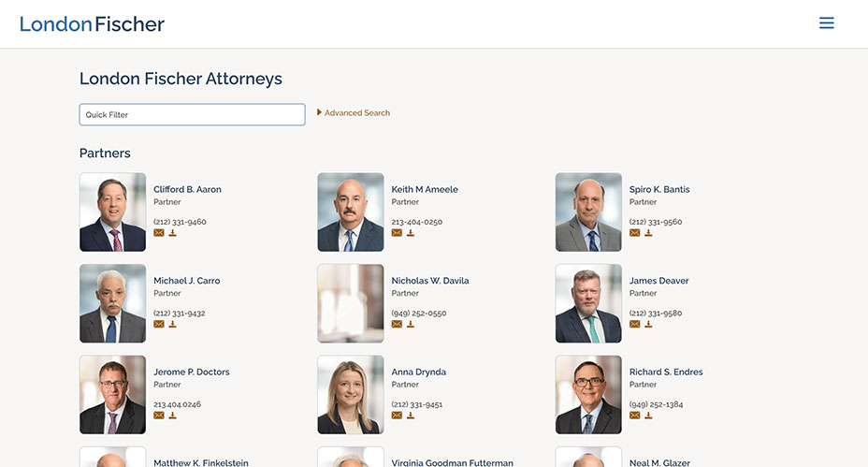The height and width of the screenshot is (467, 868).
Task: Download Clifford B. Aaron's vCard
Action: pyautogui.click(x=173, y=233)
